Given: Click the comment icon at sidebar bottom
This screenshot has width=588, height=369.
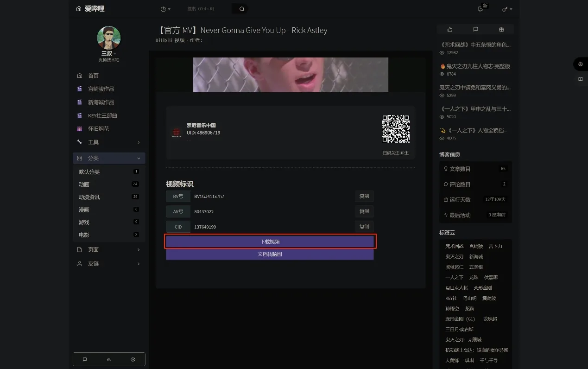Looking at the screenshot, I should coord(85,359).
